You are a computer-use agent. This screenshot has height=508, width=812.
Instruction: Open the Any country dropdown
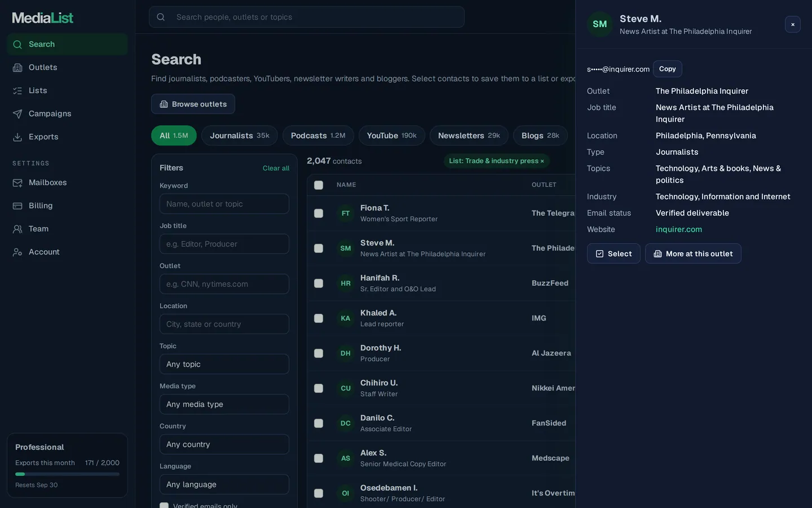pyautogui.click(x=224, y=444)
